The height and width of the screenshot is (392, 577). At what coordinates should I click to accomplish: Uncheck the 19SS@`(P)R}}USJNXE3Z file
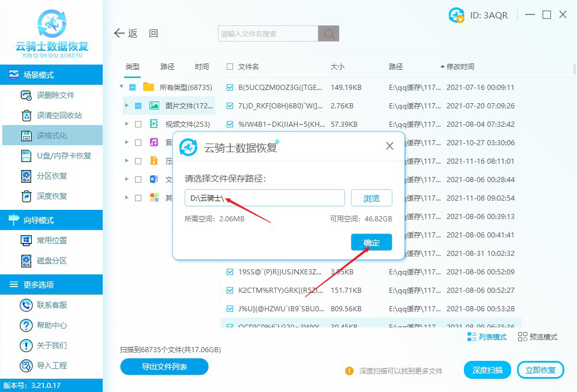click(x=230, y=272)
